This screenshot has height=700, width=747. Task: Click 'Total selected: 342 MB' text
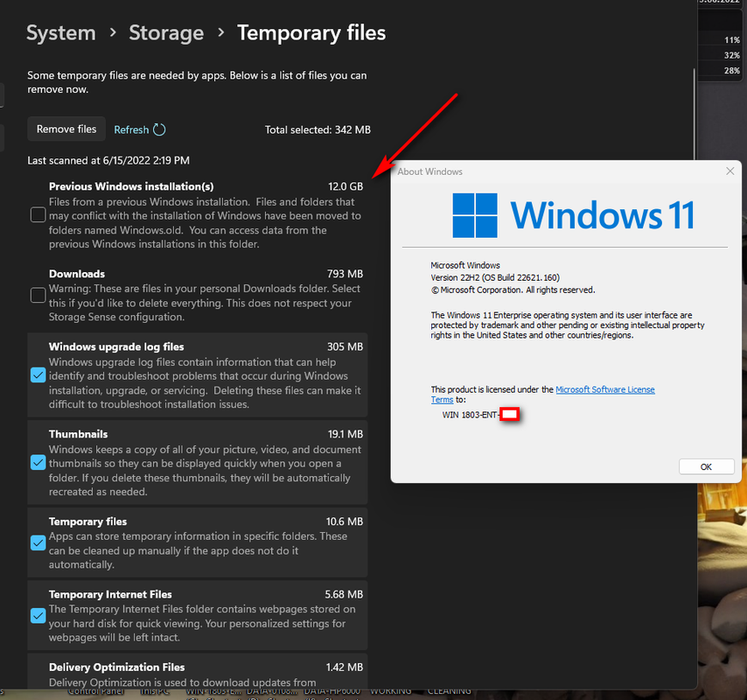[318, 129]
